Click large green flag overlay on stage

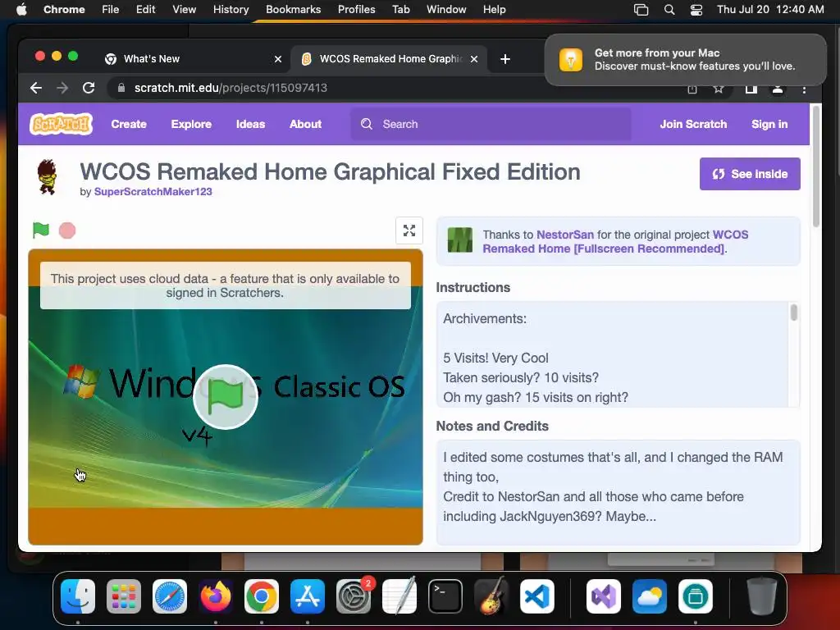pos(226,397)
